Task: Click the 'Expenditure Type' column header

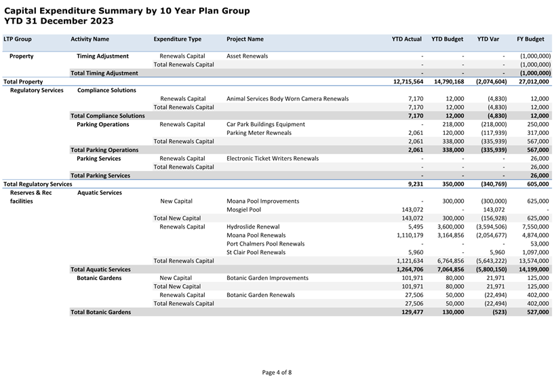Action: [178, 39]
